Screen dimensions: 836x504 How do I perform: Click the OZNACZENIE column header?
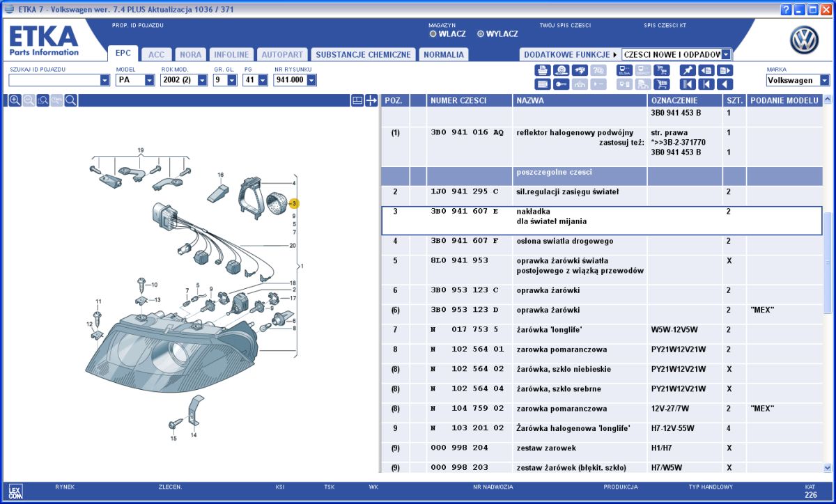point(685,100)
